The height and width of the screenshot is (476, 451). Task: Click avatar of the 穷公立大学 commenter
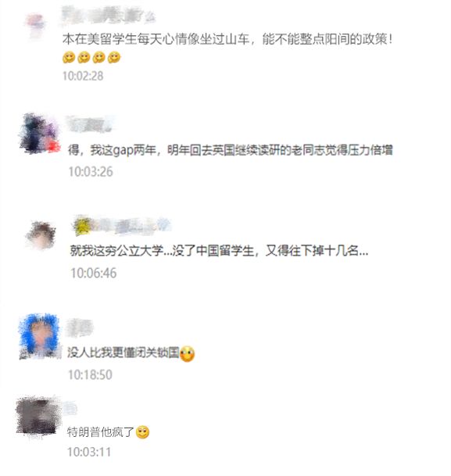click(41, 236)
